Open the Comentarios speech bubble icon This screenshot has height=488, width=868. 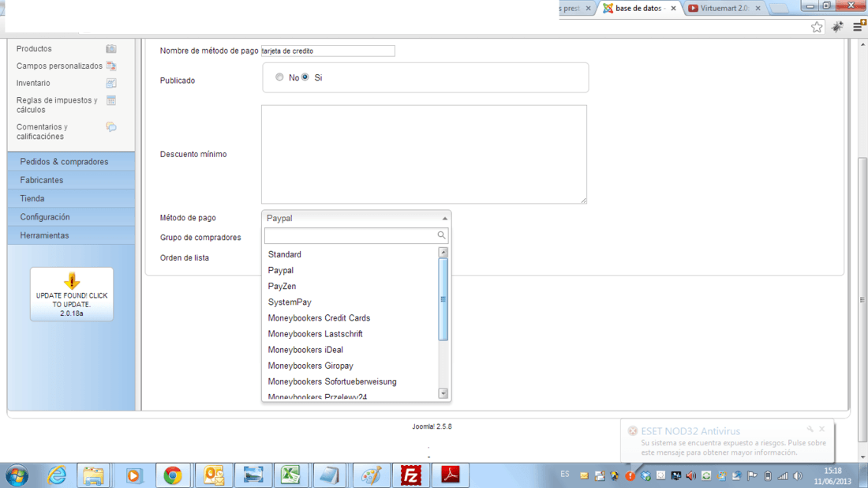(x=110, y=127)
